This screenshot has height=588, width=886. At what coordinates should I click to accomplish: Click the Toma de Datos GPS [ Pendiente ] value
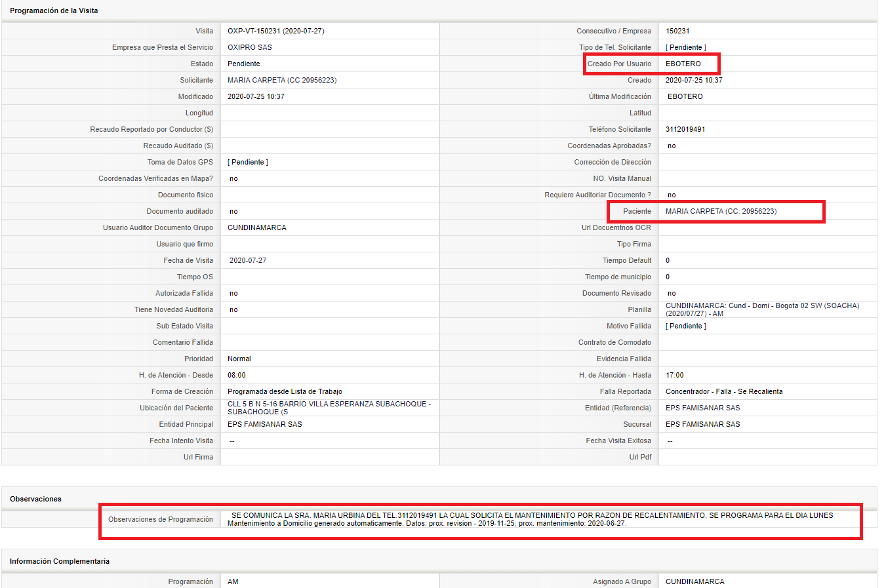(248, 162)
